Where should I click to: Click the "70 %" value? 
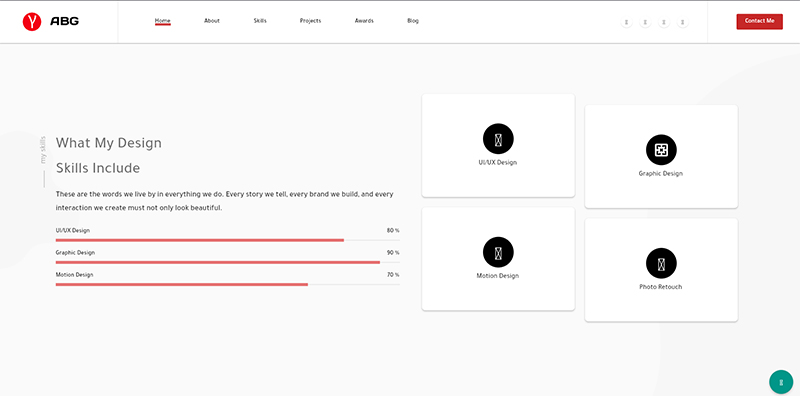pyautogui.click(x=393, y=275)
